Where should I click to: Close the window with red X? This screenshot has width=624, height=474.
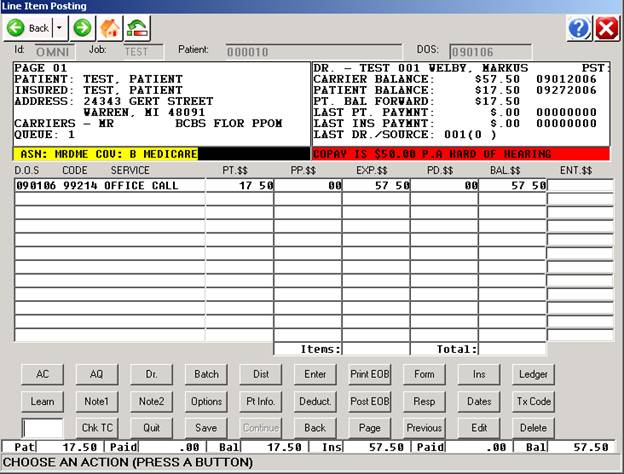[x=606, y=28]
